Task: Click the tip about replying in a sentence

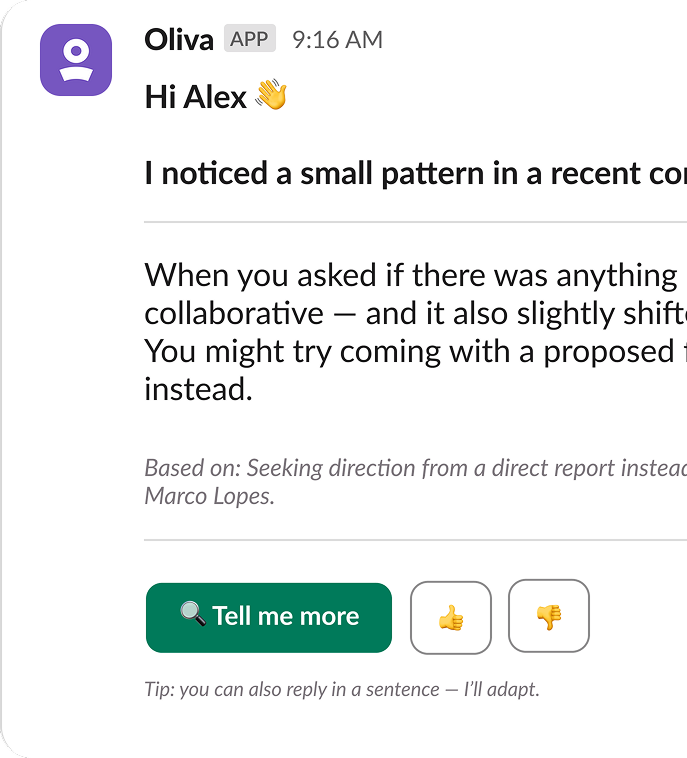Action: (x=342, y=689)
